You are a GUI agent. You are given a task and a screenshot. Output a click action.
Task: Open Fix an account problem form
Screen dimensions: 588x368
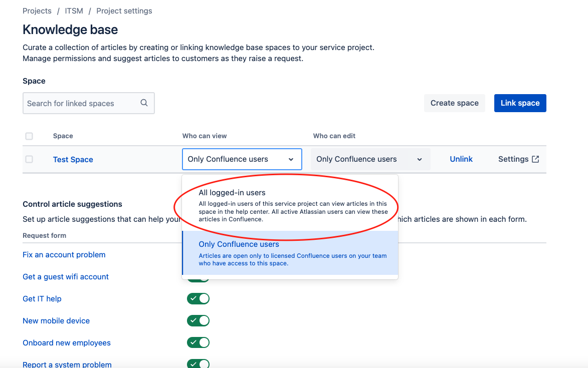pyautogui.click(x=64, y=254)
